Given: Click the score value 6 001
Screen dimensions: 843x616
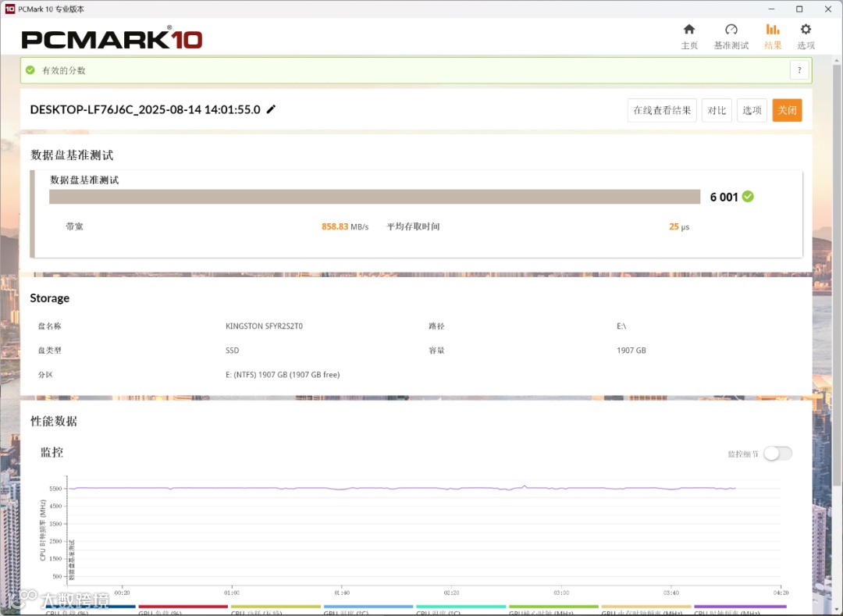Looking at the screenshot, I should (724, 198).
